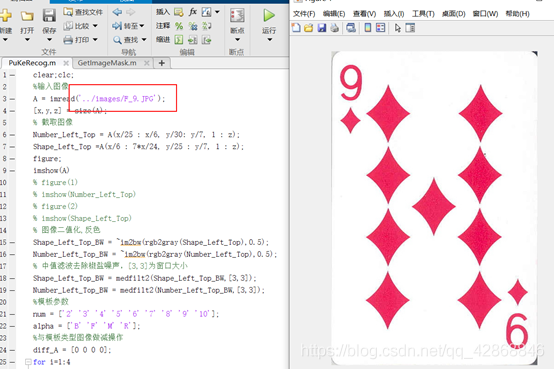Click the green Run (运行) arrow
This screenshot has width=554, height=369.
tap(269, 16)
